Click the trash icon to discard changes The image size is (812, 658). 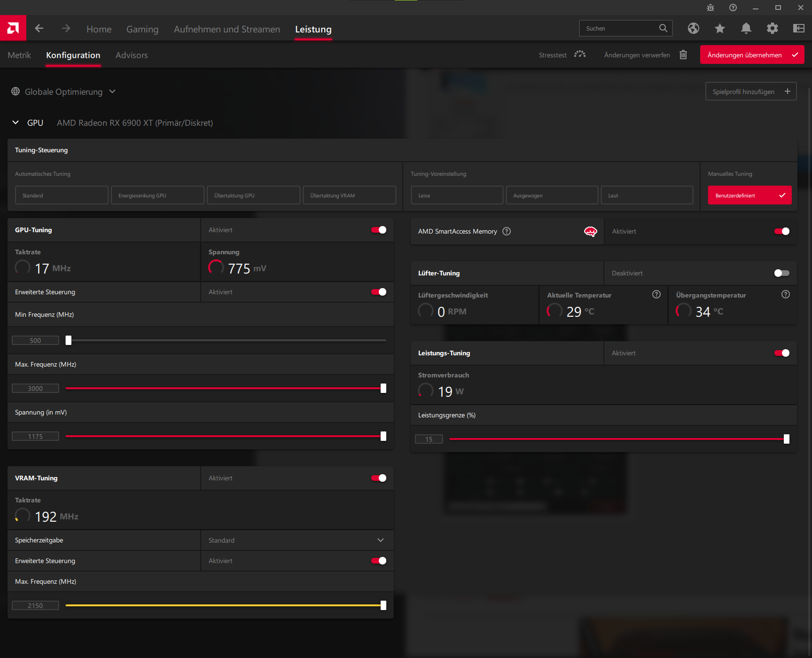pyautogui.click(x=683, y=55)
